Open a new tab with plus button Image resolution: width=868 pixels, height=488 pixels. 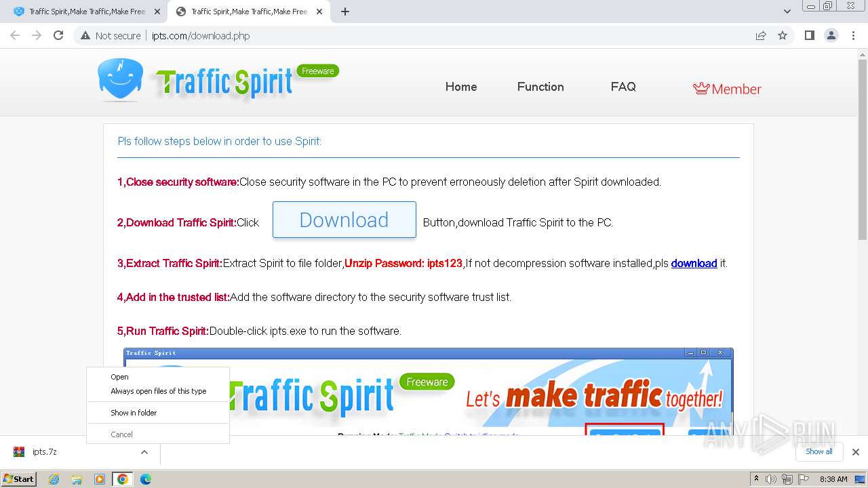pyautogui.click(x=345, y=12)
